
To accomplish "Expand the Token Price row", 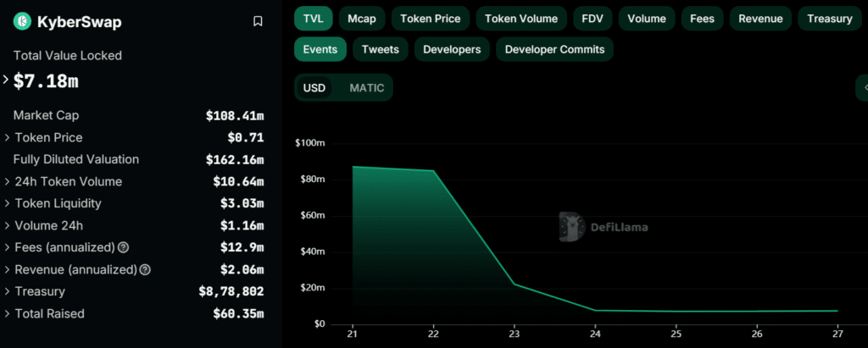I will [7, 137].
